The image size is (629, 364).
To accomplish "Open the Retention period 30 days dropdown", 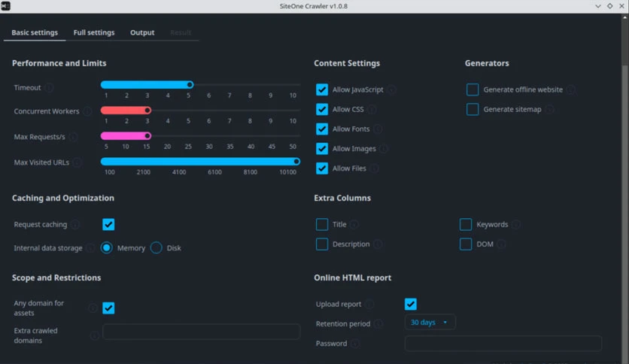I will 430,323.
